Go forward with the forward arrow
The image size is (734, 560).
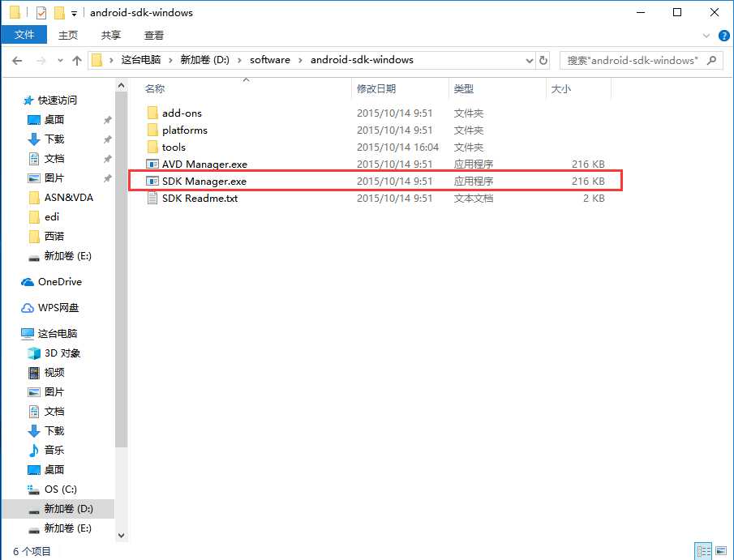pos(41,60)
